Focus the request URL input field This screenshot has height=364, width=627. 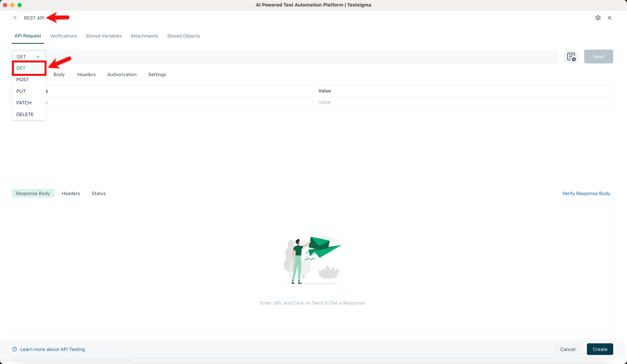coord(302,57)
